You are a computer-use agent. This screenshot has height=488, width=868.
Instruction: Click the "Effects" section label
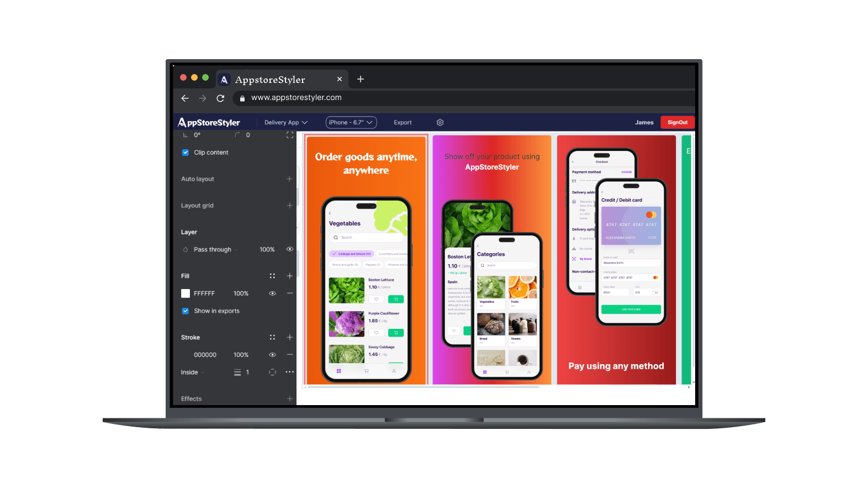point(191,399)
